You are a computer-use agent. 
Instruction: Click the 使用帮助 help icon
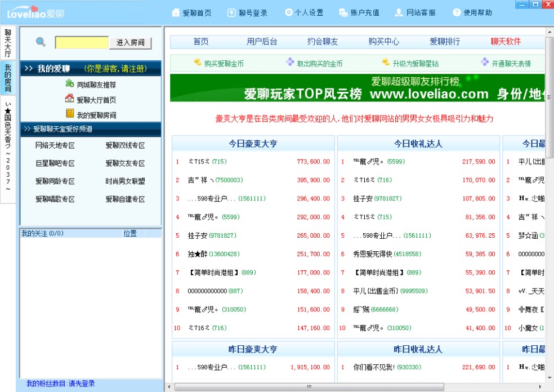(457, 12)
